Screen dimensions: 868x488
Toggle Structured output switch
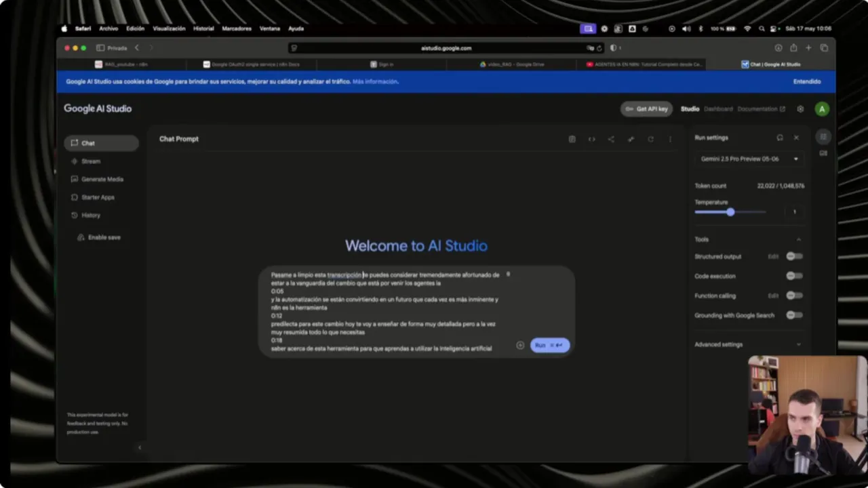(x=794, y=256)
